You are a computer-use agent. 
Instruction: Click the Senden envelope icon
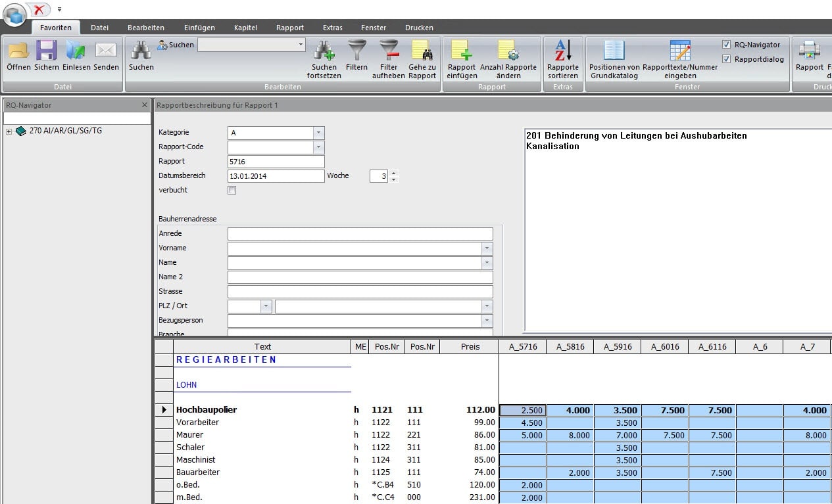[106, 51]
